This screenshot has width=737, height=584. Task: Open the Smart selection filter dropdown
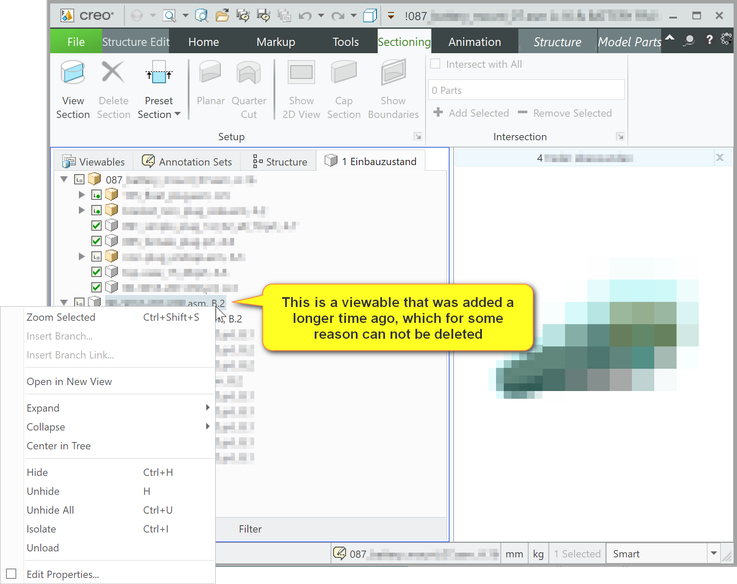713,553
